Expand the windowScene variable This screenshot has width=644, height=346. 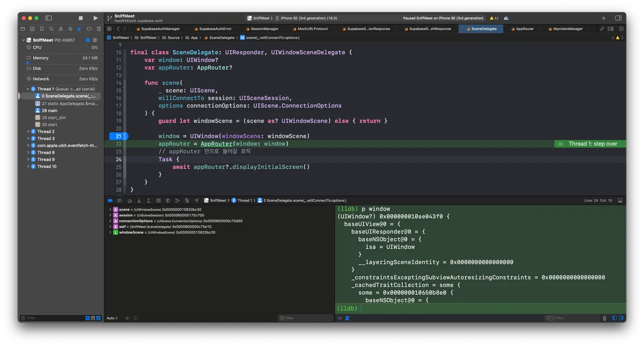pyautogui.click(x=110, y=232)
